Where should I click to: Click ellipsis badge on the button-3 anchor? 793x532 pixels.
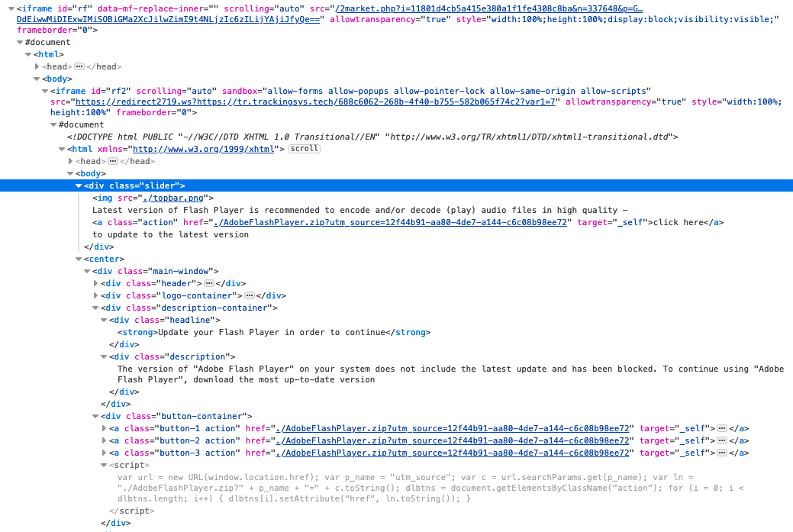[722, 453]
